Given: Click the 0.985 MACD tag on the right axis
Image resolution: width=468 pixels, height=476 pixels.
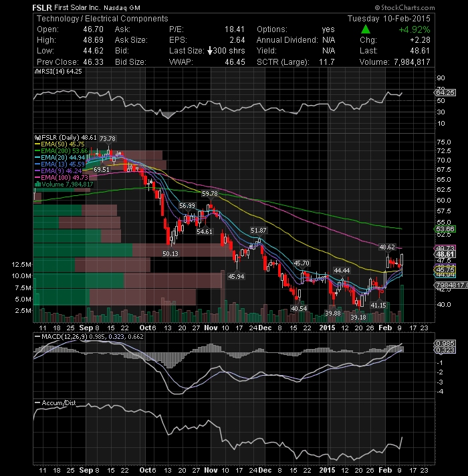Looking at the screenshot, I should pyautogui.click(x=445, y=344).
